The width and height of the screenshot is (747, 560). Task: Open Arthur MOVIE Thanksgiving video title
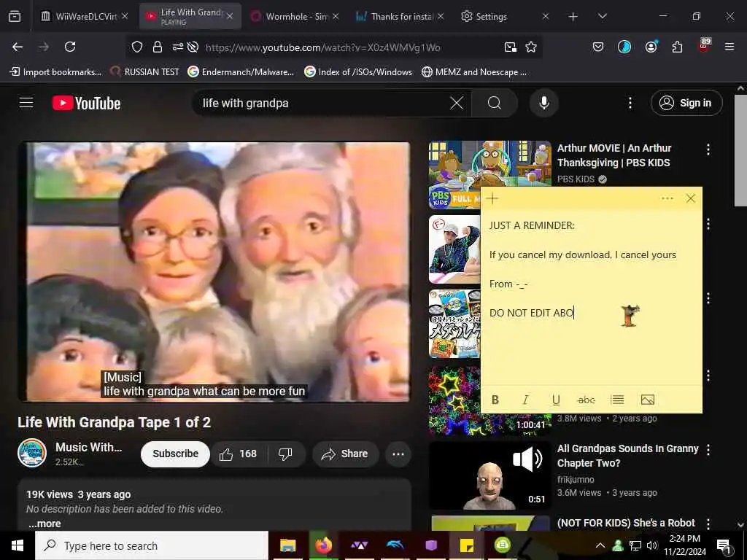pyautogui.click(x=614, y=155)
